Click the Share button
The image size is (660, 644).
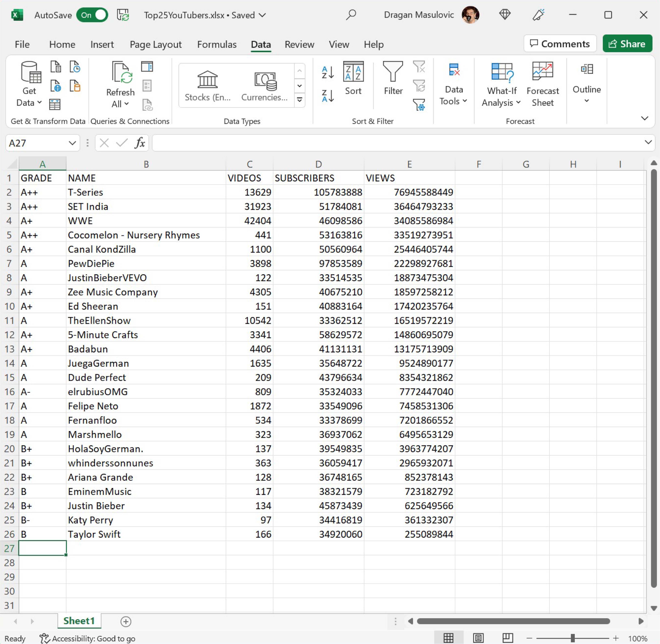(627, 44)
